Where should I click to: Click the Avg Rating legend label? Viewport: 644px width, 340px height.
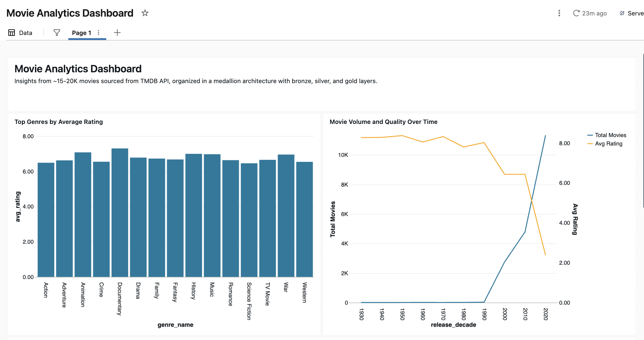click(x=609, y=144)
